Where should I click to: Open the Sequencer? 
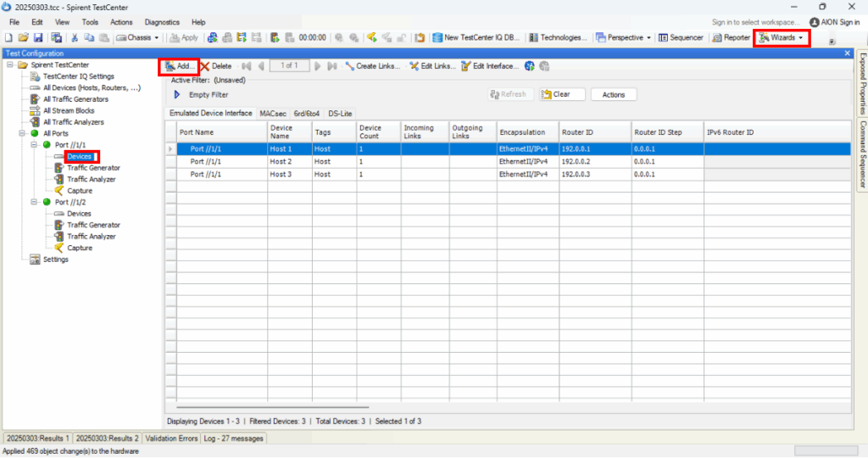coord(681,37)
